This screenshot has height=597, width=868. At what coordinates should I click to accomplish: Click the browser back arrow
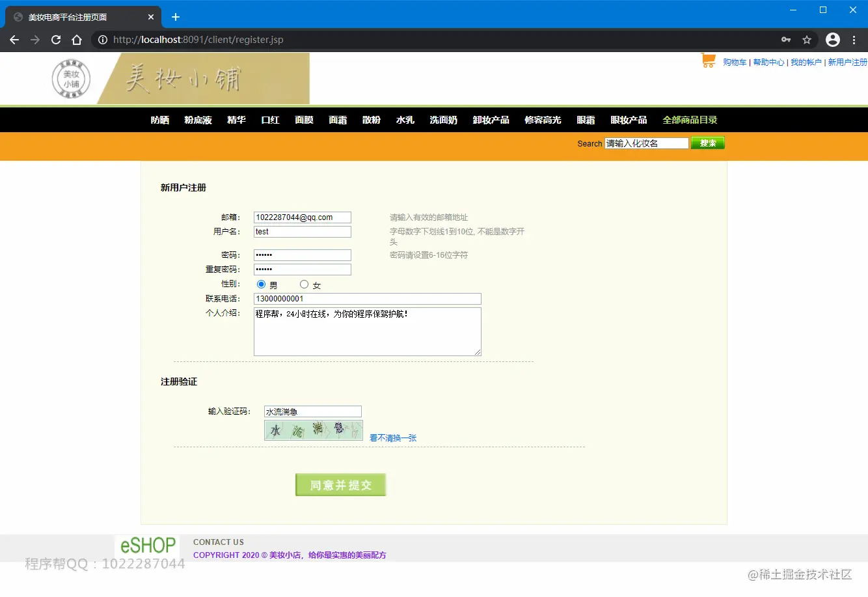(x=14, y=40)
